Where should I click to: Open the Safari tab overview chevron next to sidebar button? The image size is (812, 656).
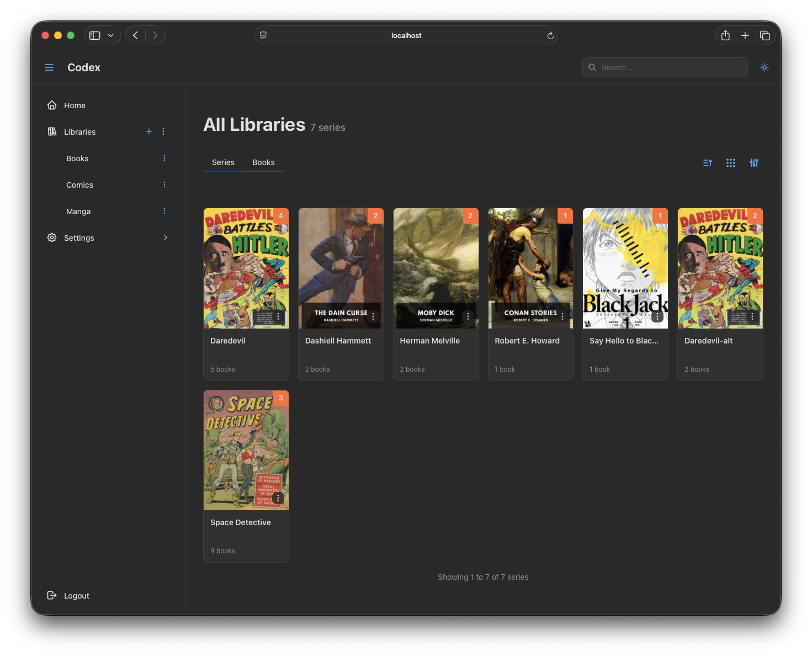point(110,35)
